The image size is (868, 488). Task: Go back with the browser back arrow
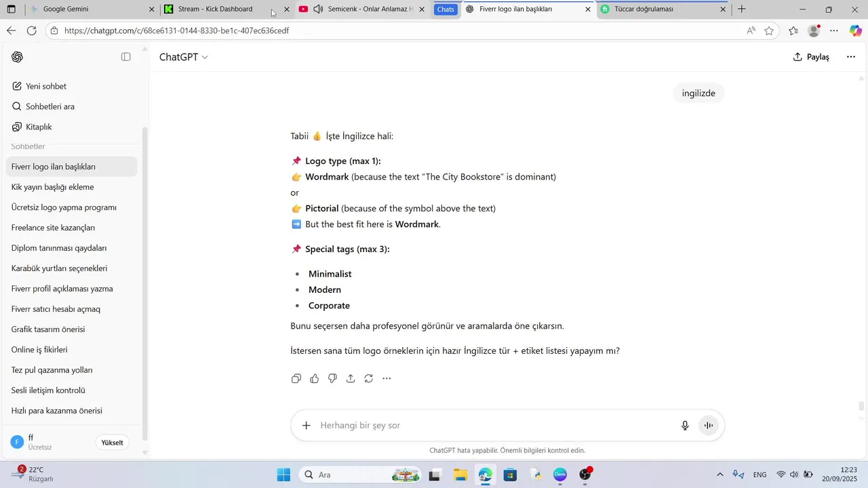tap(12, 30)
